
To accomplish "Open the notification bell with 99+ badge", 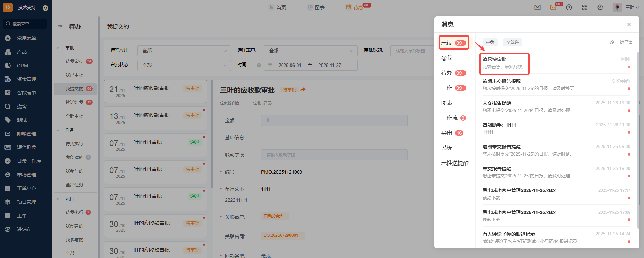I will [x=554, y=8].
